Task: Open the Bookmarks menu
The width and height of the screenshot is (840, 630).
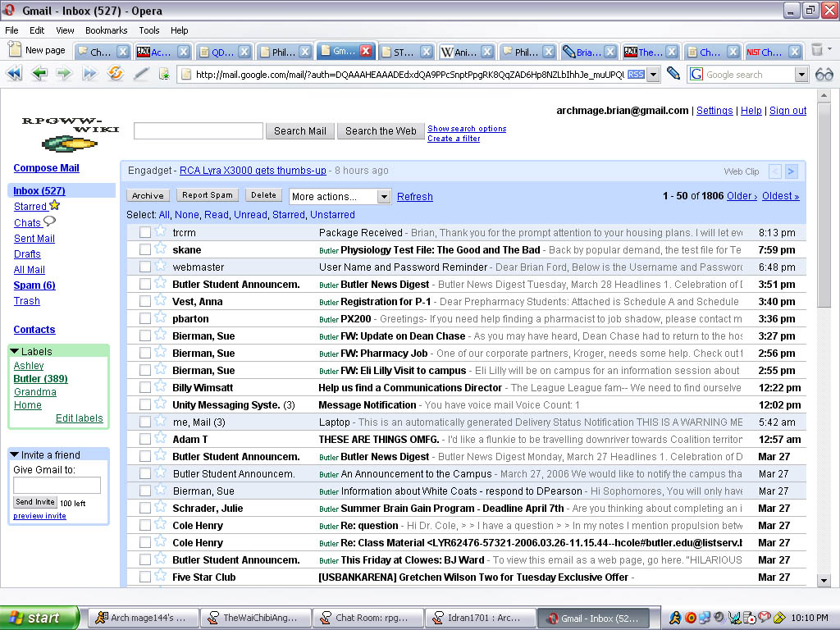Action: (106, 30)
